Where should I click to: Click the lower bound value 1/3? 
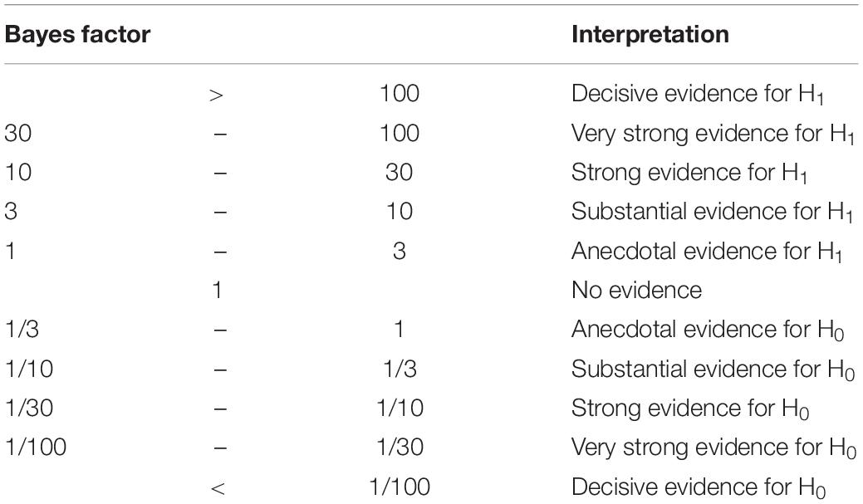pyautogui.click(x=22, y=330)
